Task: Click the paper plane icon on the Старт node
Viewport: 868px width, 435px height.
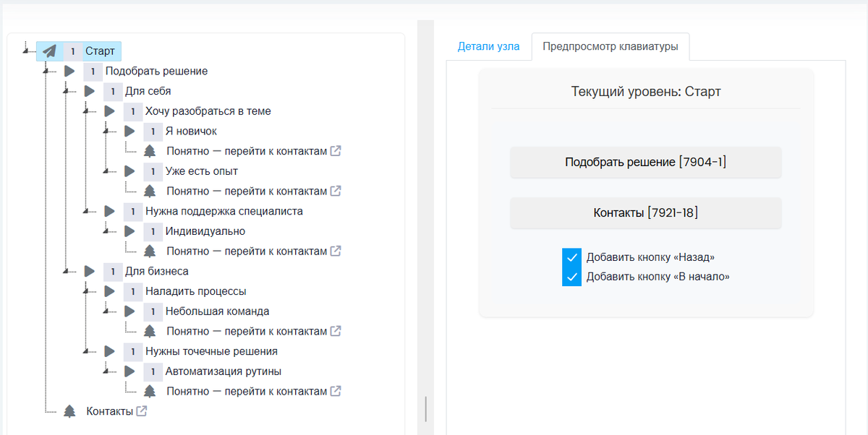Action: (x=48, y=51)
